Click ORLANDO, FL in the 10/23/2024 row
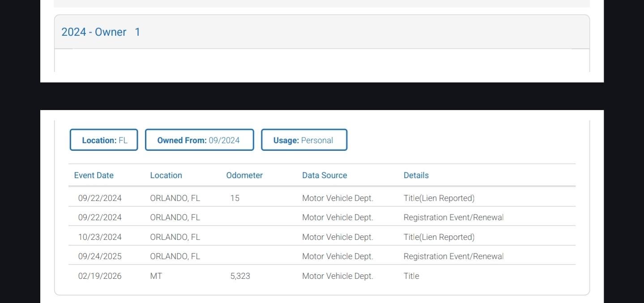The width and height of the screenshot is (644, 303). coord(175,237)
